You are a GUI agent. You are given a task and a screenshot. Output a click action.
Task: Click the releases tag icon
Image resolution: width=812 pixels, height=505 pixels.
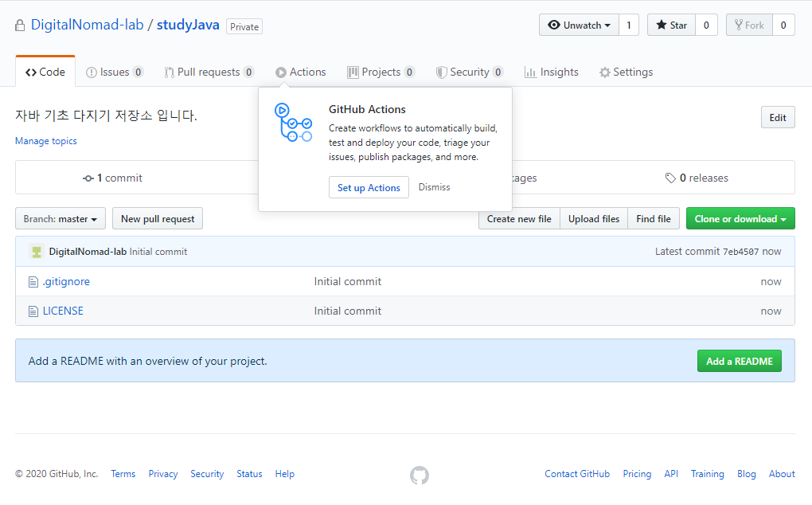point(670,178)
